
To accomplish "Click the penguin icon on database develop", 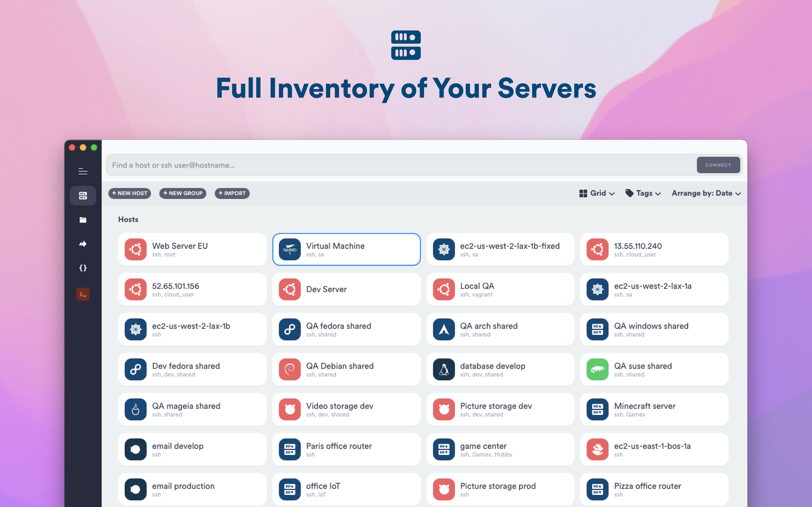I will pyautogui.click(x=443, y=370).
